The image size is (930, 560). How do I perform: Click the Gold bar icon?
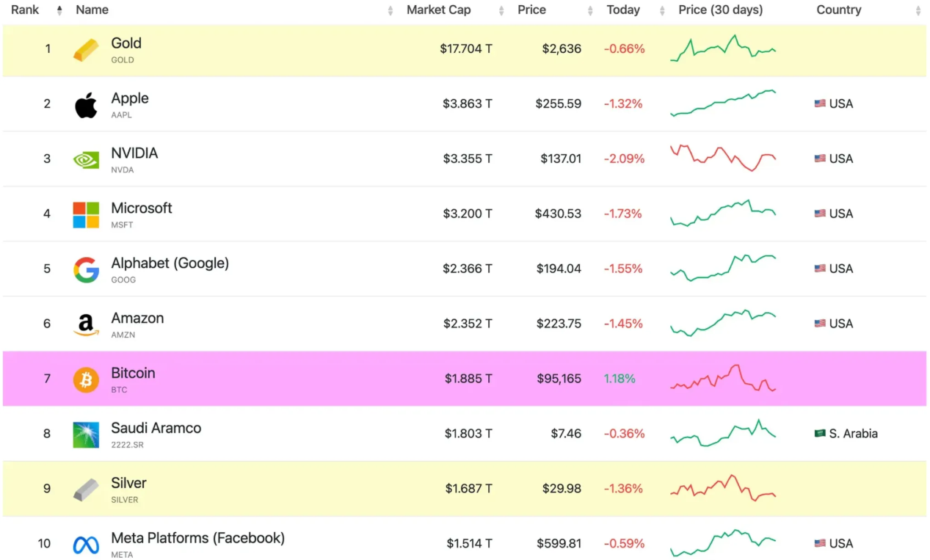click(86, 50)
